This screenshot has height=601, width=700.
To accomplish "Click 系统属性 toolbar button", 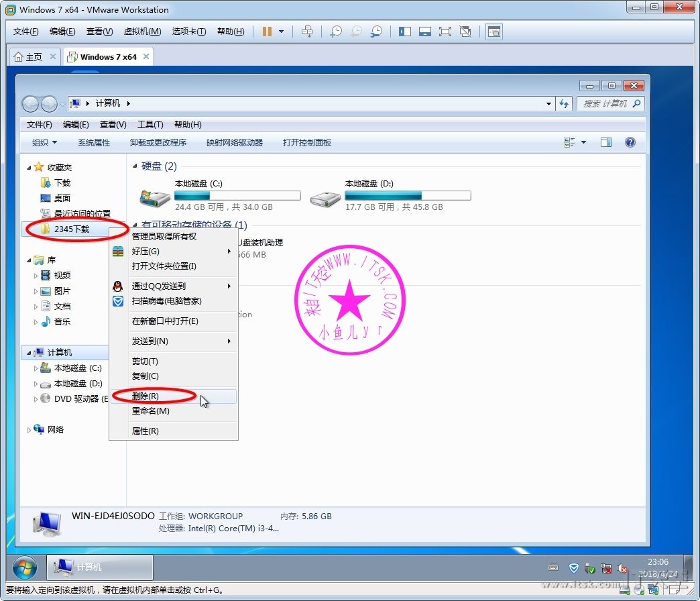I will tap(93, 142).
